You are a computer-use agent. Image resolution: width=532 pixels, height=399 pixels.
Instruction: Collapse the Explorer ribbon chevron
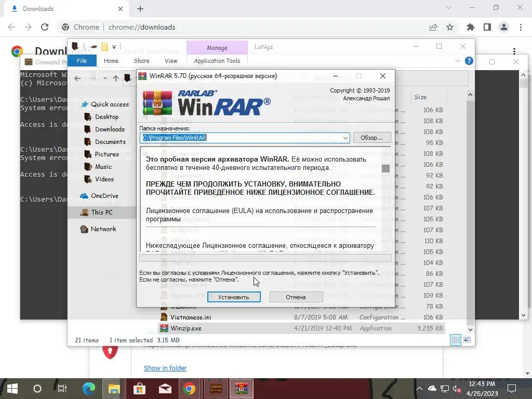pyautogui.click(x=457, y=61)
